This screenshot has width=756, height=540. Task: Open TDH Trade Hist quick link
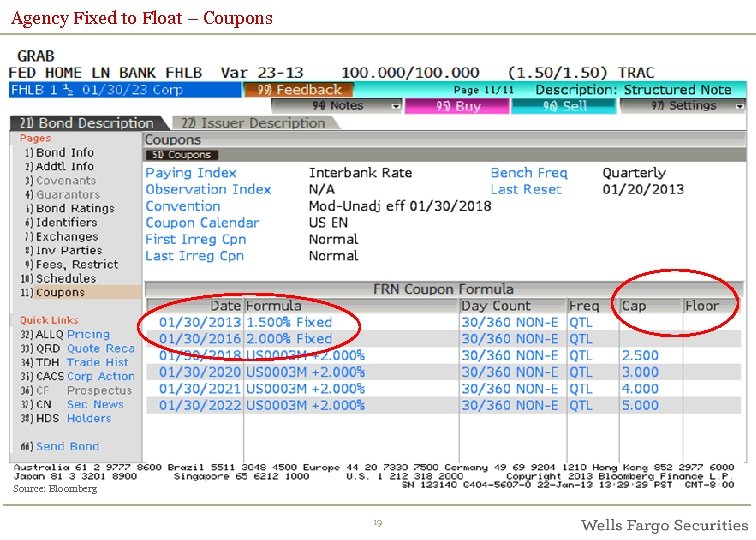[x=74, y=362]
